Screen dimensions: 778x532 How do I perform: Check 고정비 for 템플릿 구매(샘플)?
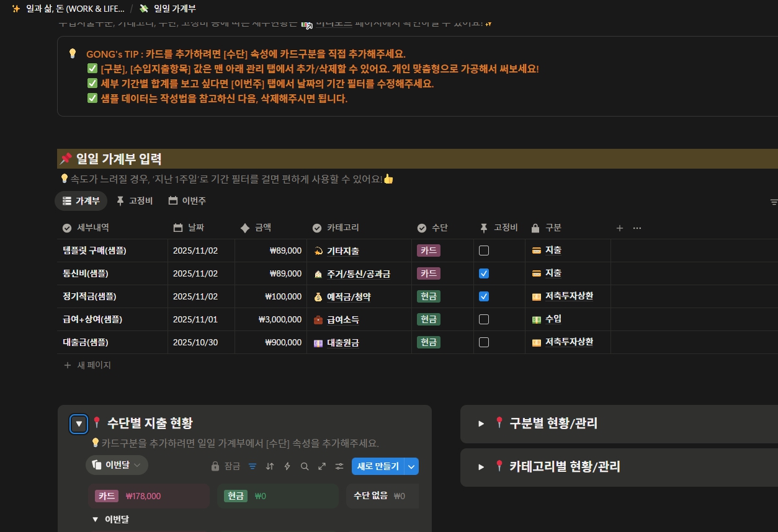484,250
